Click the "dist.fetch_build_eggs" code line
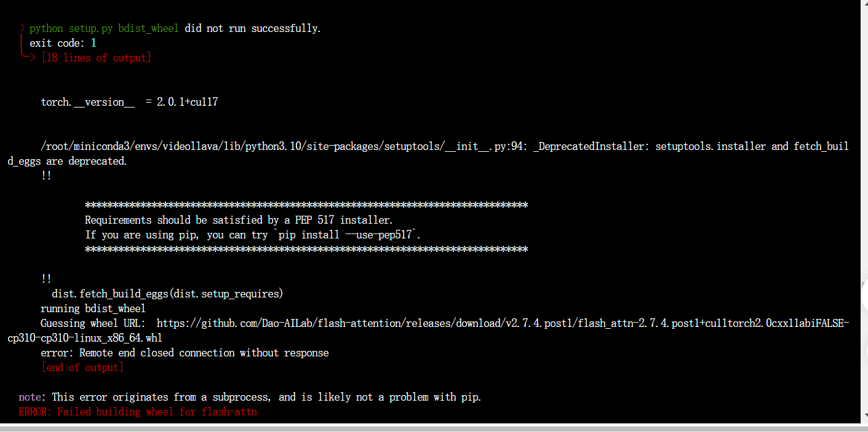 coord(167,294)
